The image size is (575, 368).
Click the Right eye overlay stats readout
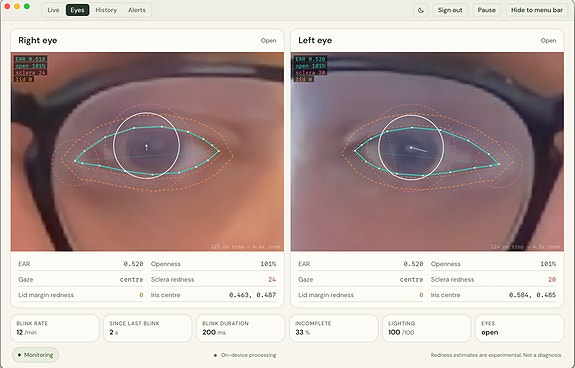tap(30, 69)
